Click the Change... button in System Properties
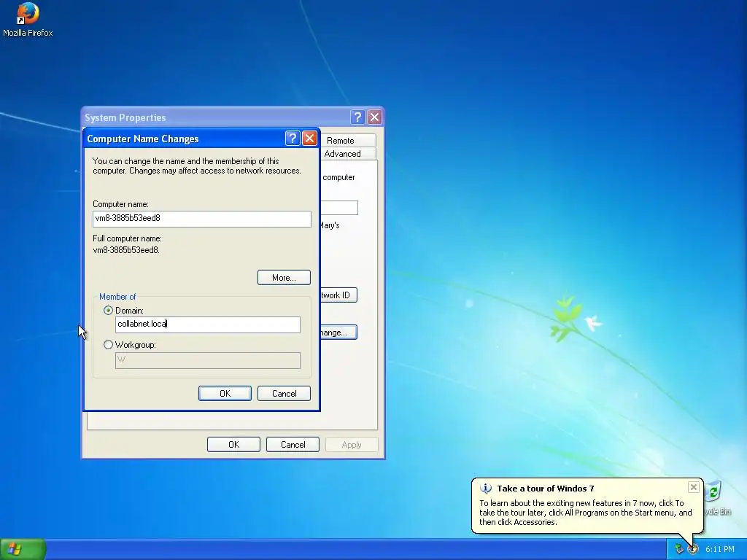Screen dimensions: 747x560 click(x=338, y=332)
